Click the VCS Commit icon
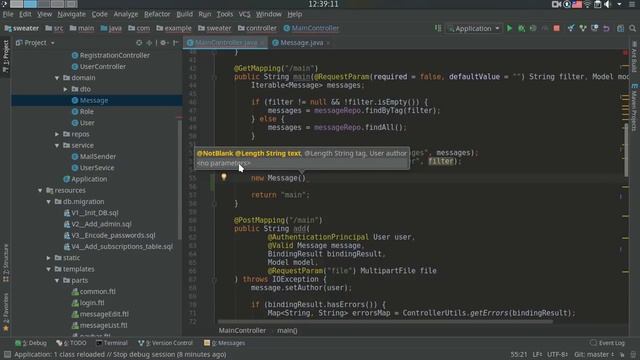Screen dimensions: 640x360 coord(583,28)
